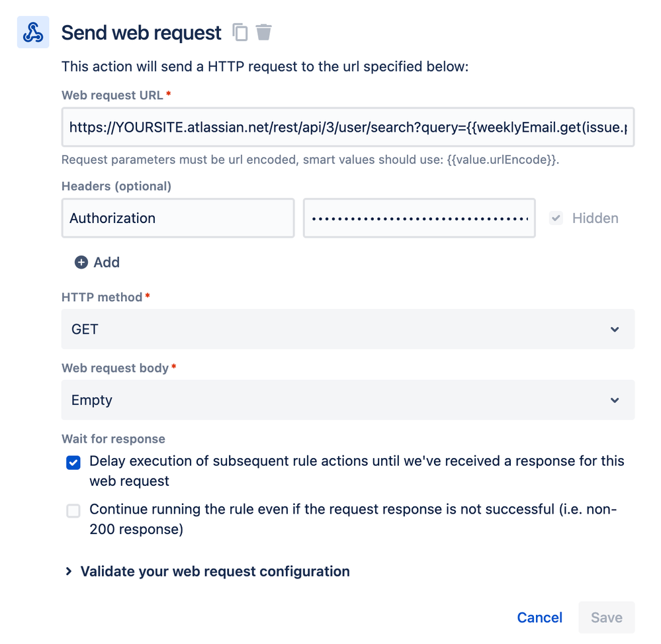Screen dimensions: 661x644
Task: Click the plus circle icon for headers
Action: [x=81, y=262]
